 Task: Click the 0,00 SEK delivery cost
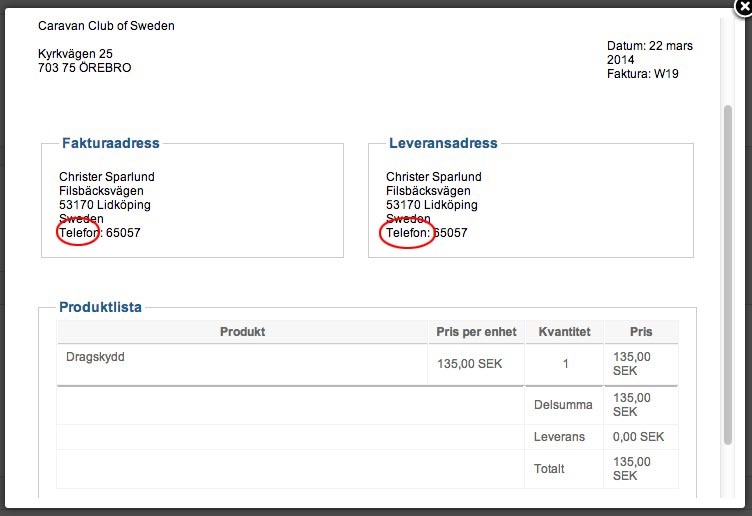pos(638,437)
